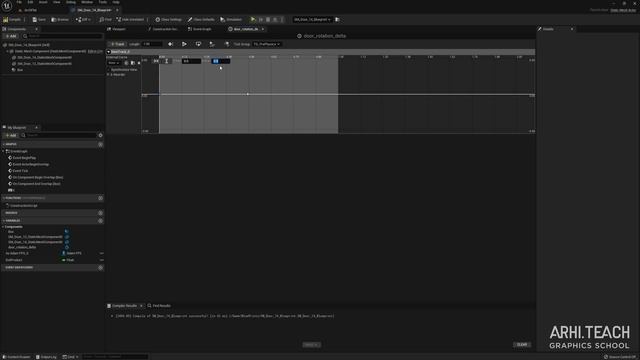640x360 pixels.
Task: Open the Window menu
Action: 87,2
